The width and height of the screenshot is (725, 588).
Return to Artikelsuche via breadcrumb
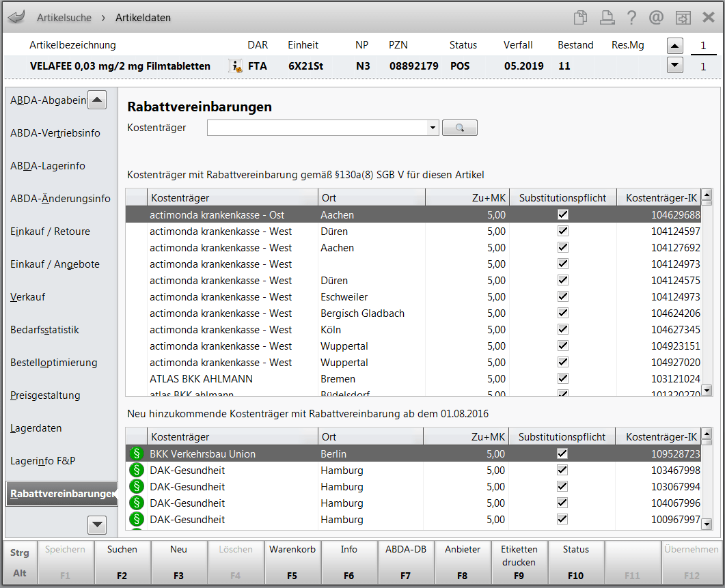[x=64, y=18]
